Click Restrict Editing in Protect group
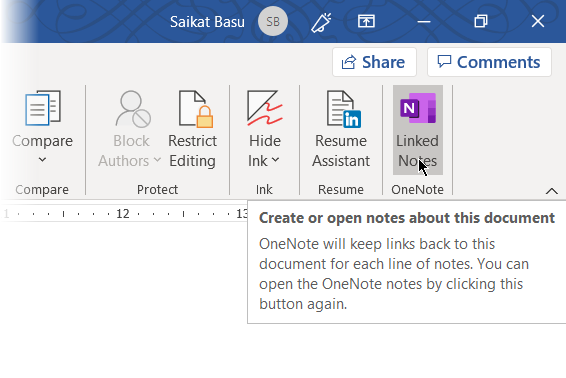Screen dimensions: 566x378 [192, 130]
